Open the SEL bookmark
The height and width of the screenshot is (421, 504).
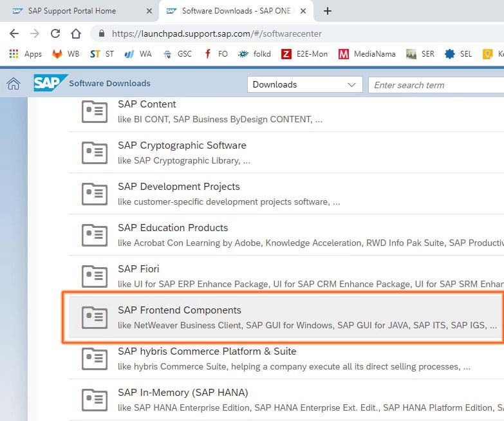458,54
